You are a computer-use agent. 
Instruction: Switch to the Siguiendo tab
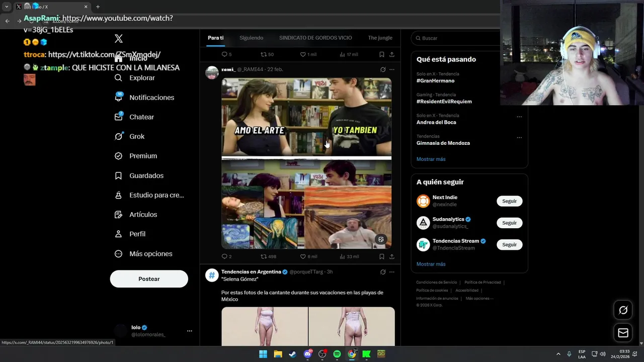pyautogui.click(x=251, y=38)
